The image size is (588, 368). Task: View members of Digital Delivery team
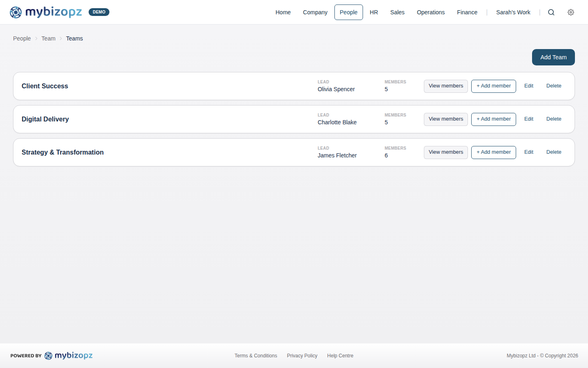click(x=445, y=119)
